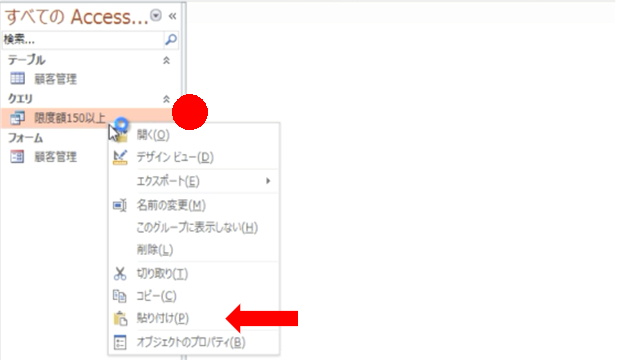
Task: Click the paste clipboard icon
Action: pos(120,318)
